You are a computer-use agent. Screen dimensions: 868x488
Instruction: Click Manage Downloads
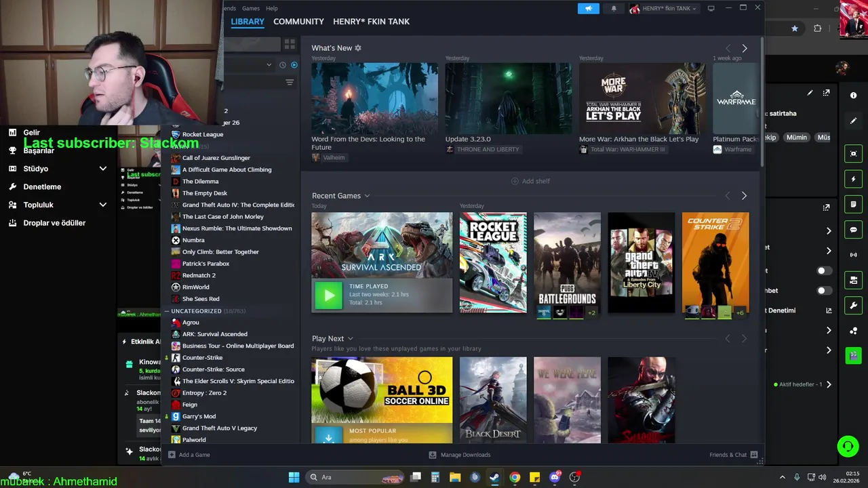click(x=465, y=455)
